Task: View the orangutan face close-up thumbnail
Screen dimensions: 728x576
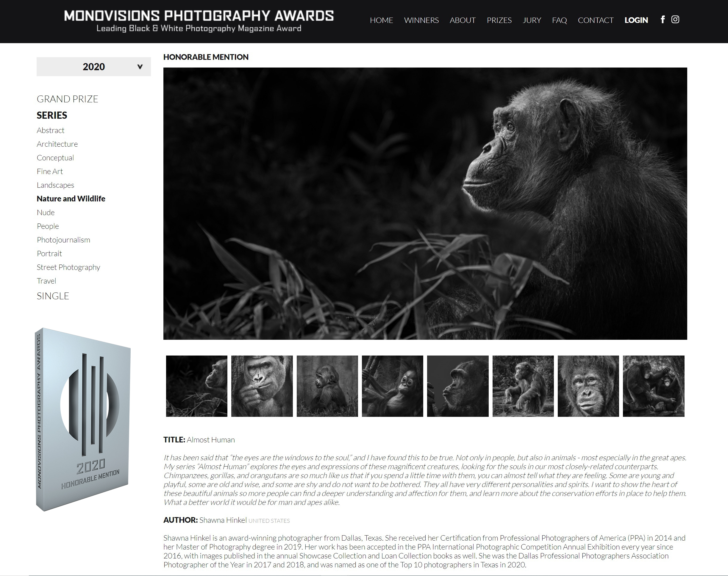Action: 588,386
